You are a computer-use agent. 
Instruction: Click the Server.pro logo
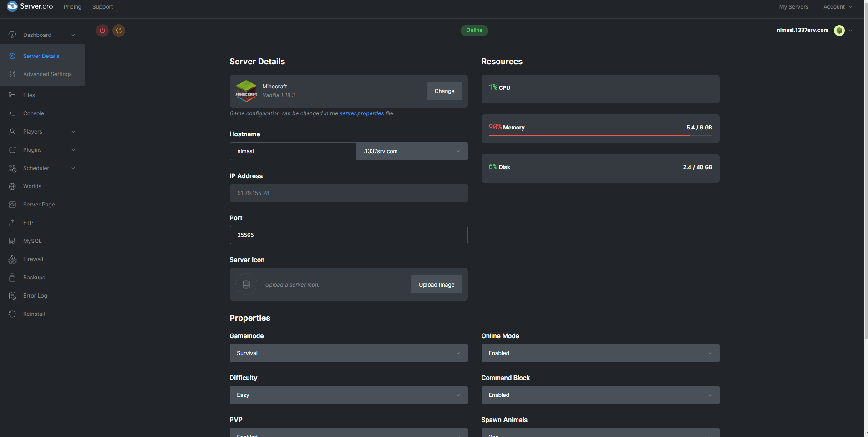(x=30, y=6)
